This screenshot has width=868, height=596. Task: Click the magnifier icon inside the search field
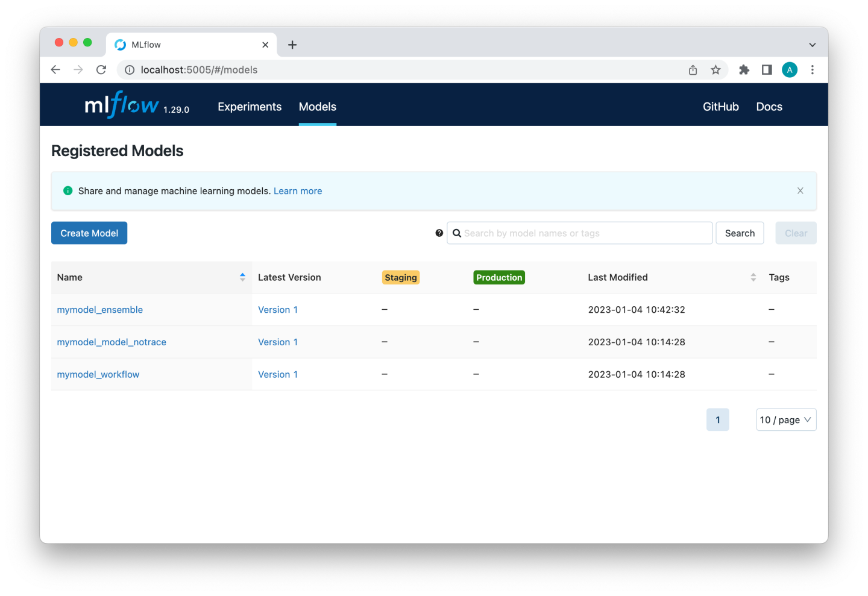click(x=457, y=233)
